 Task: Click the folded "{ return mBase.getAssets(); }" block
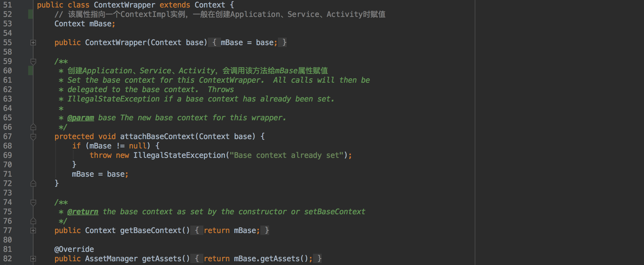coord(258,259)
